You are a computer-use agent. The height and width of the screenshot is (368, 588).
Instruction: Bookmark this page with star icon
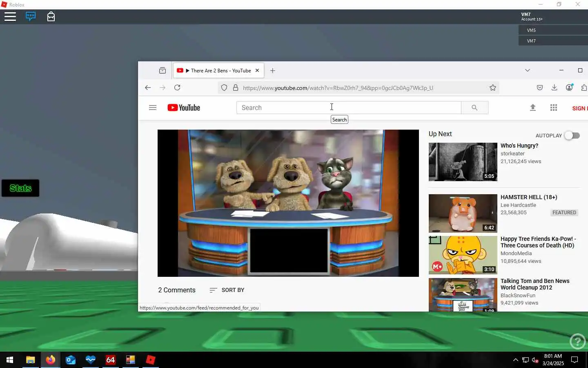[493, 88]
